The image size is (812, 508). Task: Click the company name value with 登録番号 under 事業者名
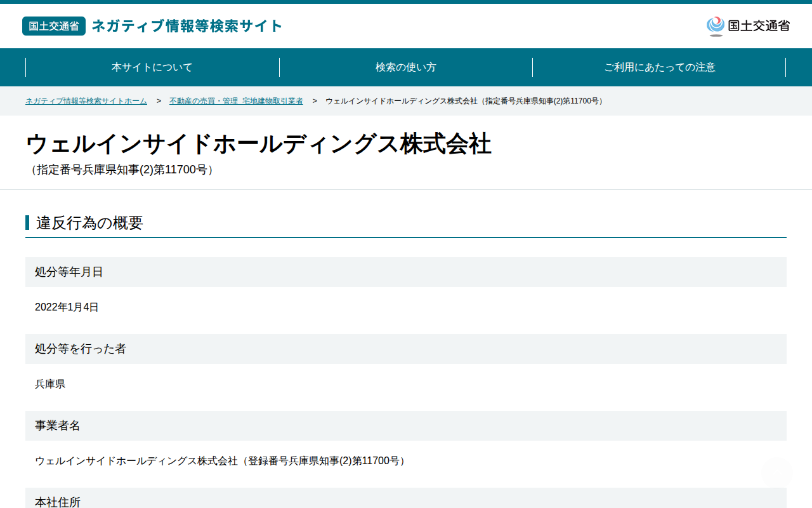click(x=222, y=461)
